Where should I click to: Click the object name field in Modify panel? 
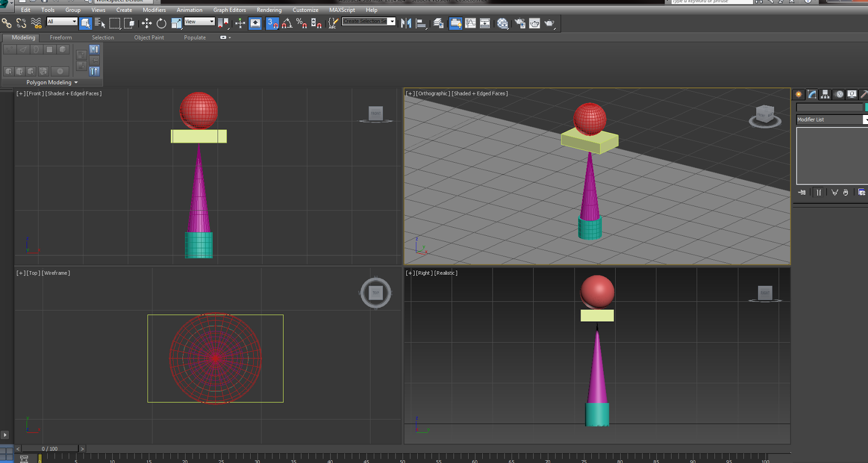(829, 107)
